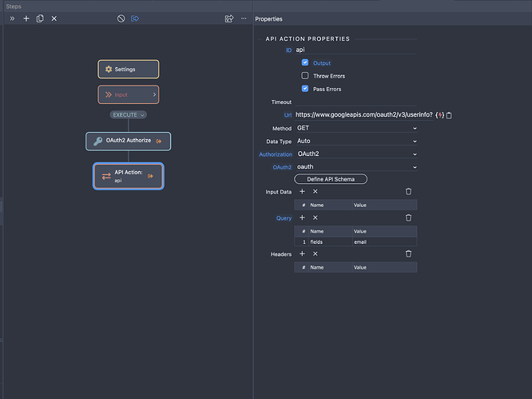Screen dimensions: 532x399
Task: Open the Data Type dropdown showing Auto
Action: click(356, 141)
